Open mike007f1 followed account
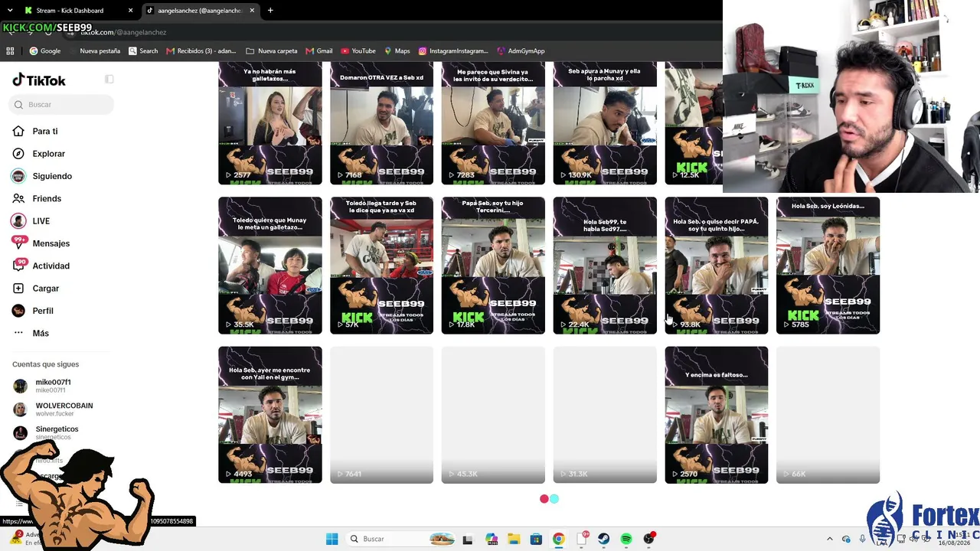980x551 pixels. (53, 386)
